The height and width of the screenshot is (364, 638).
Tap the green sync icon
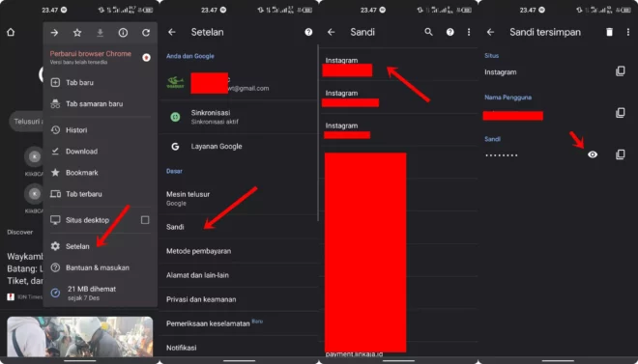coord(175,117)
